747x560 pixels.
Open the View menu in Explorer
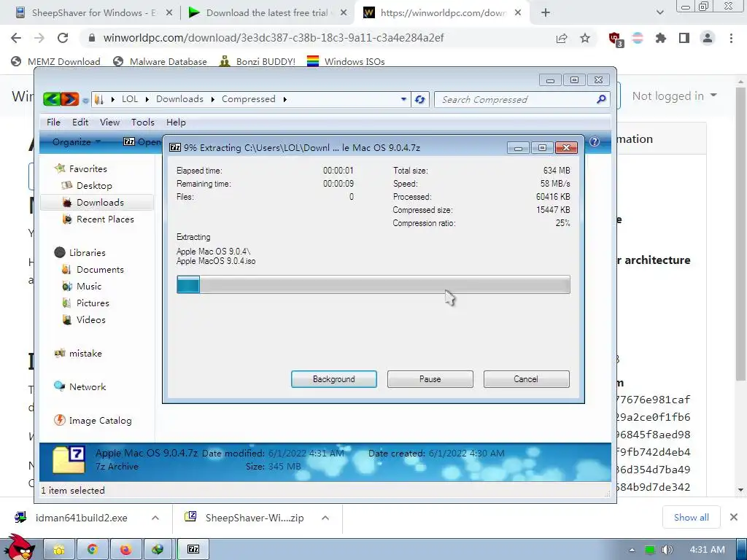click(x=109, y=122)
